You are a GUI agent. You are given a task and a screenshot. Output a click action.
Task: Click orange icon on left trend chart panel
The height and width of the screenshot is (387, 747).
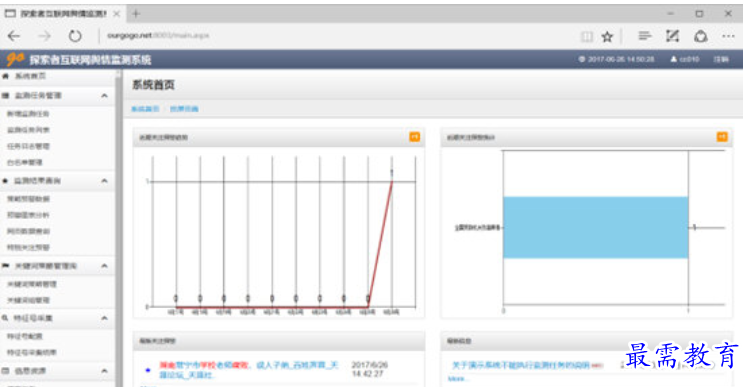[414, 137]
